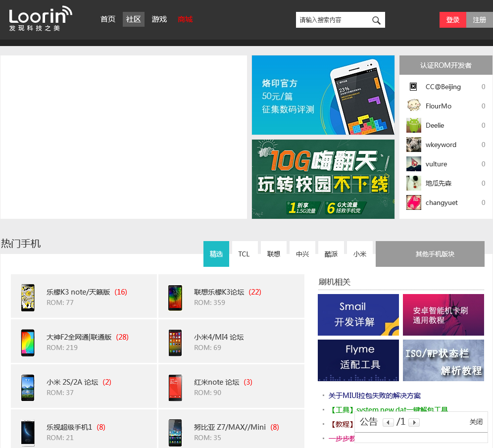Select the 联想 tab

coord(274,254)
